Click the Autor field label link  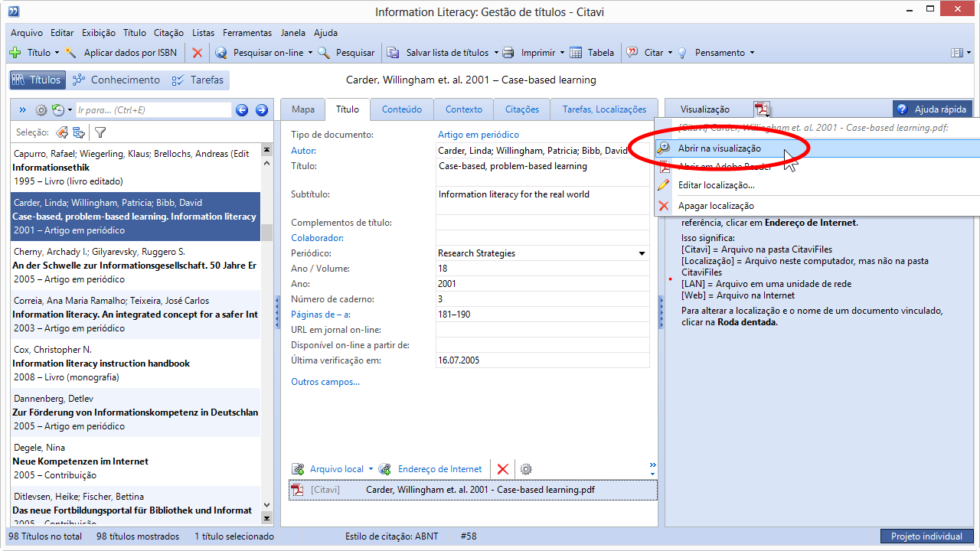pyautogui.click(x=303, y=150)
